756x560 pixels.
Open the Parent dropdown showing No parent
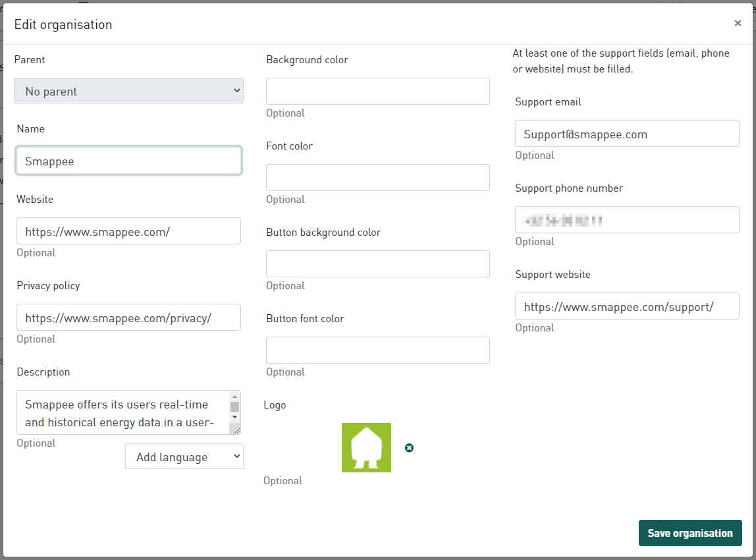click(x=128, y=91)
